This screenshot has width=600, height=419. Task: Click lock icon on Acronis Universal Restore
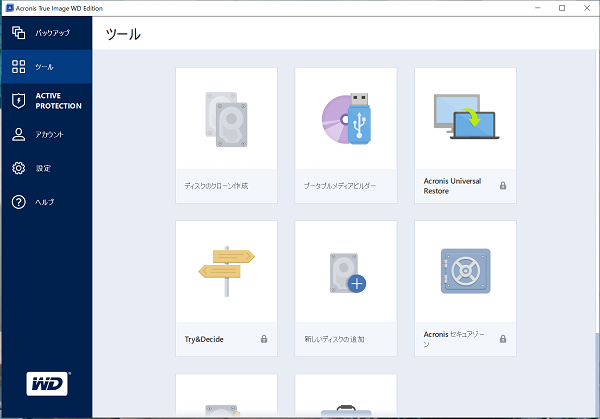(503, 186)
